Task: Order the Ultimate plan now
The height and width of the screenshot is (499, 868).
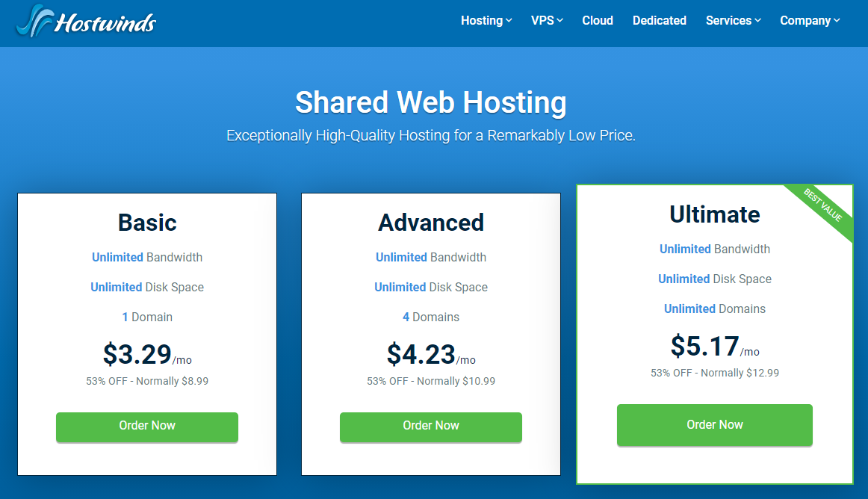Action: [x=715, y=425]
